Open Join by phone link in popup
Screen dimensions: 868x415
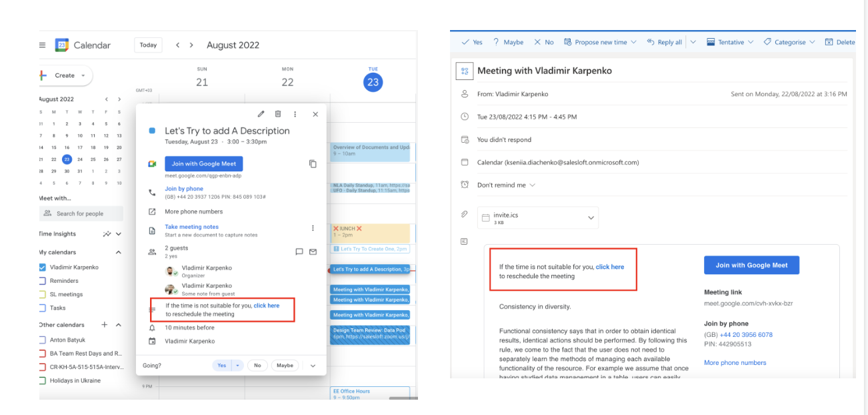(x=184, y=189)
